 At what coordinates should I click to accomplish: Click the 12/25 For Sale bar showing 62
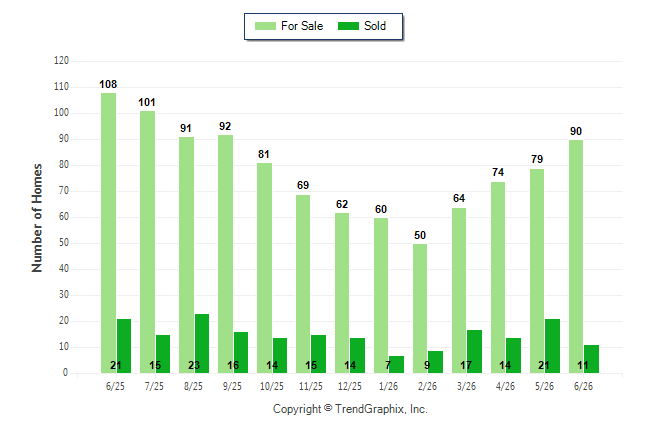coord(342,293)
